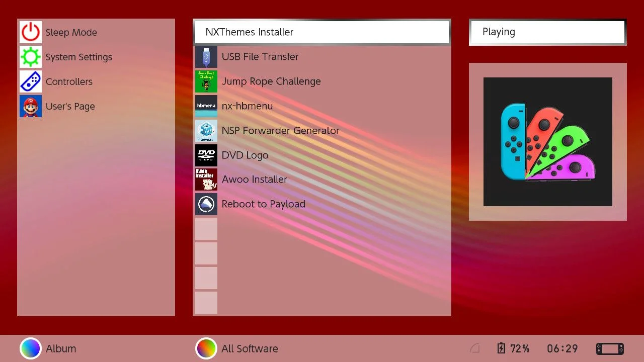
Task: Click the NSP Forwarder Generator title
Action: tap(281, 131)
